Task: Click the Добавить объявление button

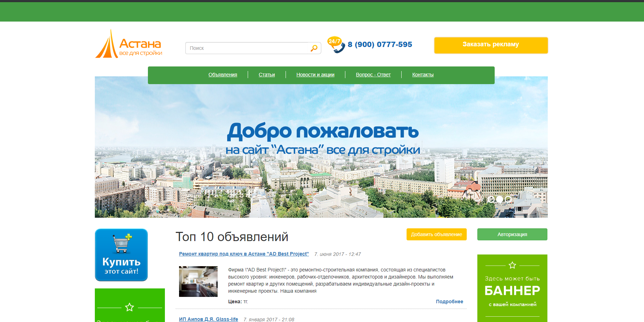Action: click(437, 234)
